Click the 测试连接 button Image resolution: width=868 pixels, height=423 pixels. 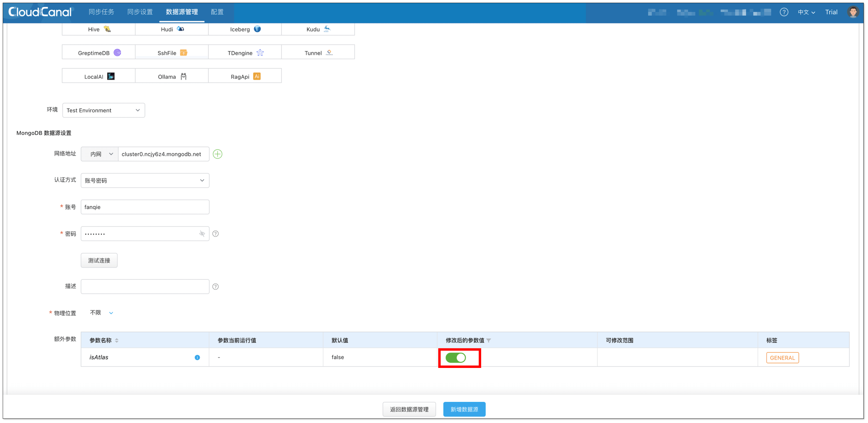[99, 260]
